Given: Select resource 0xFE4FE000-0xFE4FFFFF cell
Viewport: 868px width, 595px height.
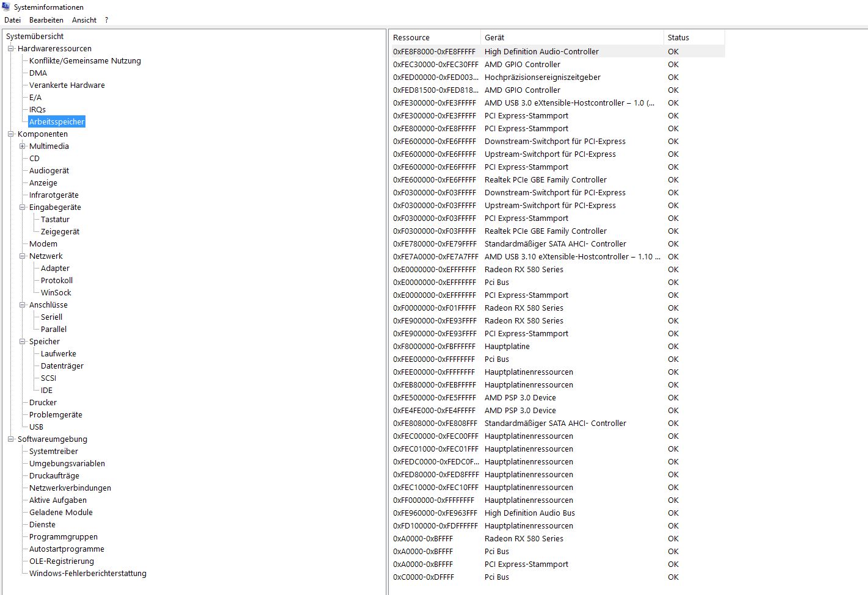Looking at the screenshot, I should tap(434, 410).
